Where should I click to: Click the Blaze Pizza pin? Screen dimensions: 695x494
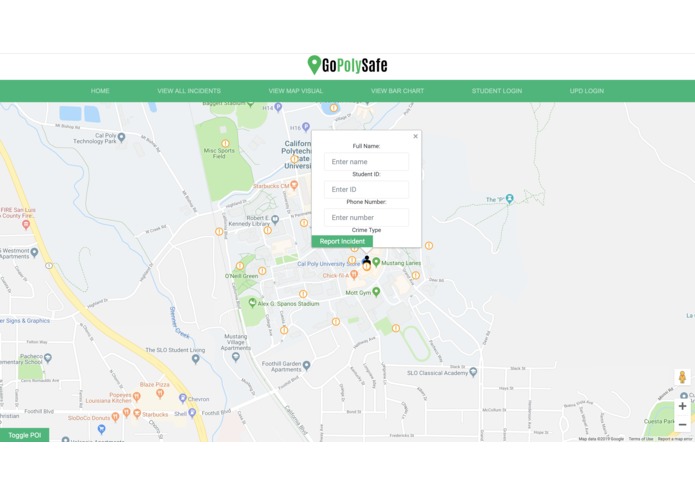click(160, 393)
